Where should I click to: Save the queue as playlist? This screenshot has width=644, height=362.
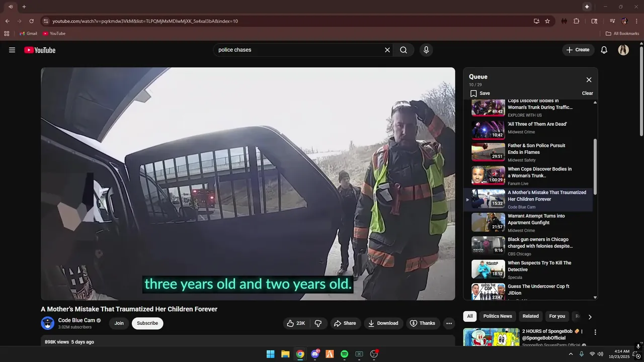[480, 93]
